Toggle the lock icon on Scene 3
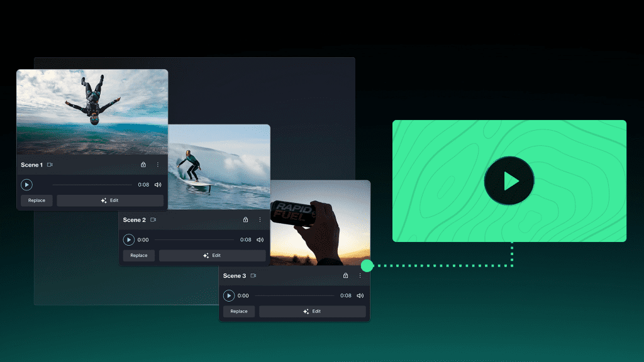 click(x=345, y=275)
